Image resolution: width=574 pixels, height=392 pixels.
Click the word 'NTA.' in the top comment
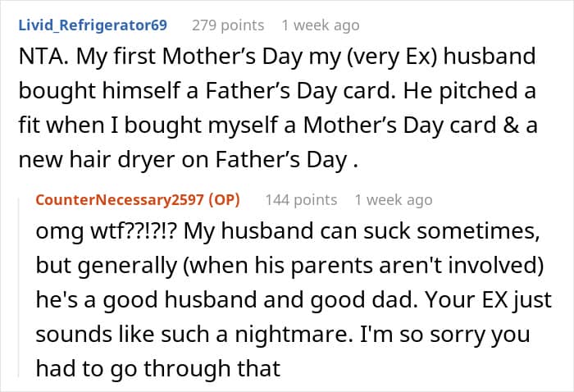pos(43,57)
